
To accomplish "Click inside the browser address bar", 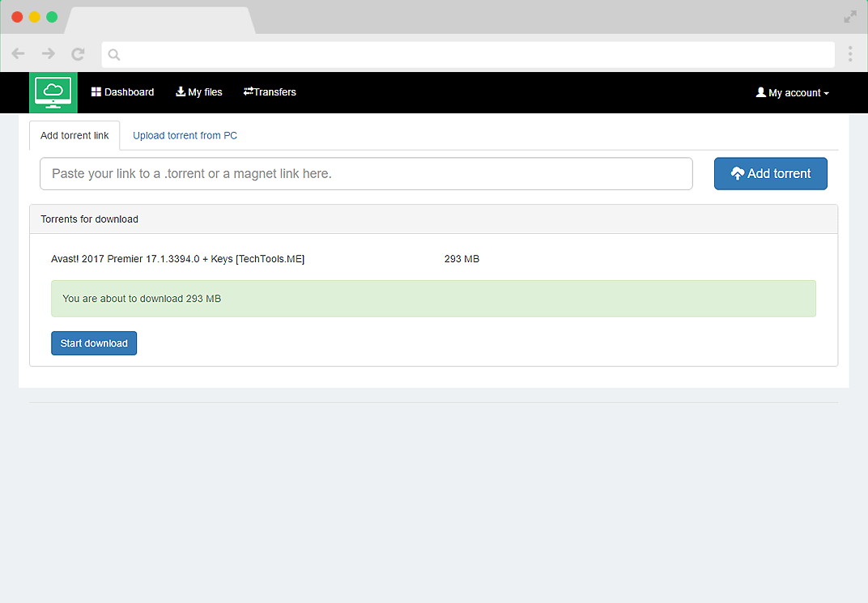I will pyautogui.click(x=470, y=54).
